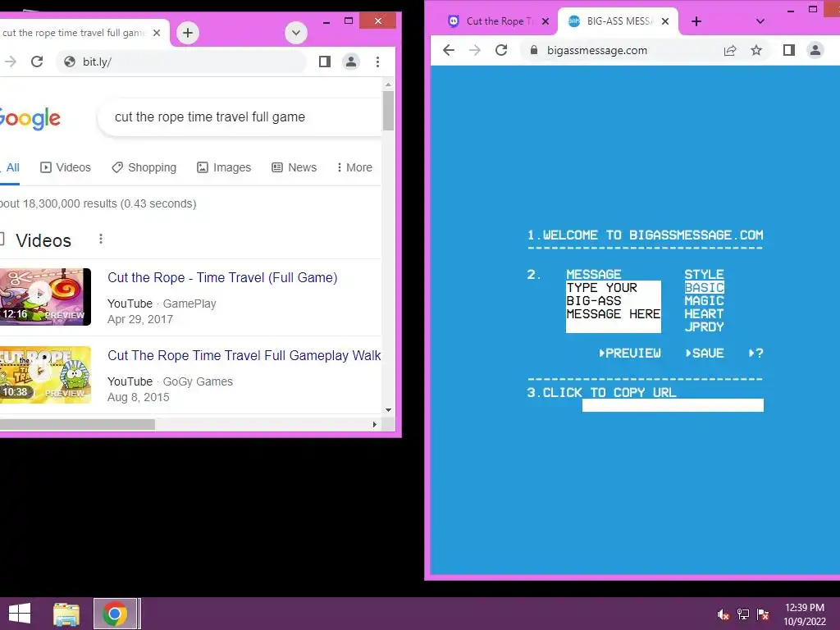Open the Windows Start menu
This screenshot has width=840, height=630.
(x=20, y=614)
